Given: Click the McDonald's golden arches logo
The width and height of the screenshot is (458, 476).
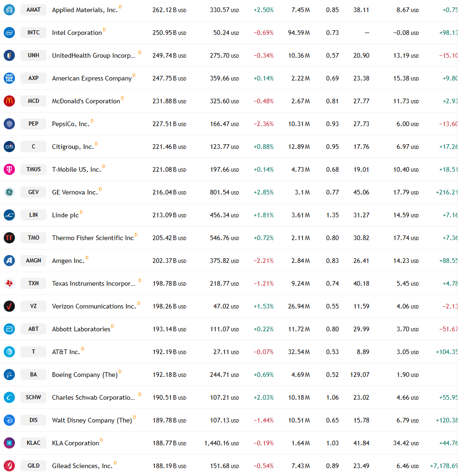Looking at the screenshot, I should (x=9, y=101).
